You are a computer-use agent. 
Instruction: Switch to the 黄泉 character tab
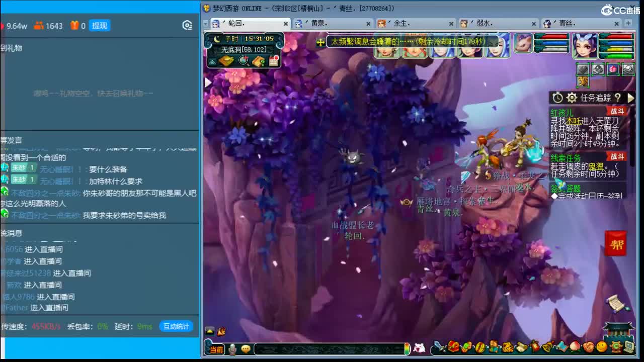click(333, 24)
